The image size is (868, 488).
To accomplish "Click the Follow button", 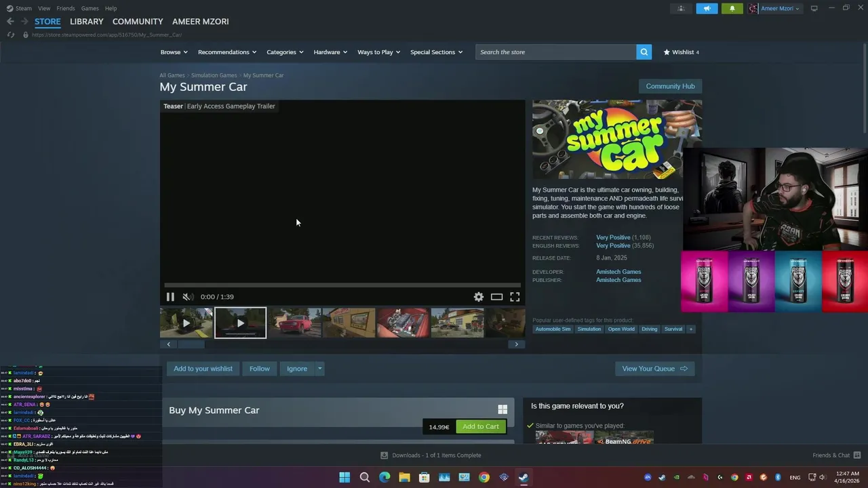I will click(x=260, y=369).
